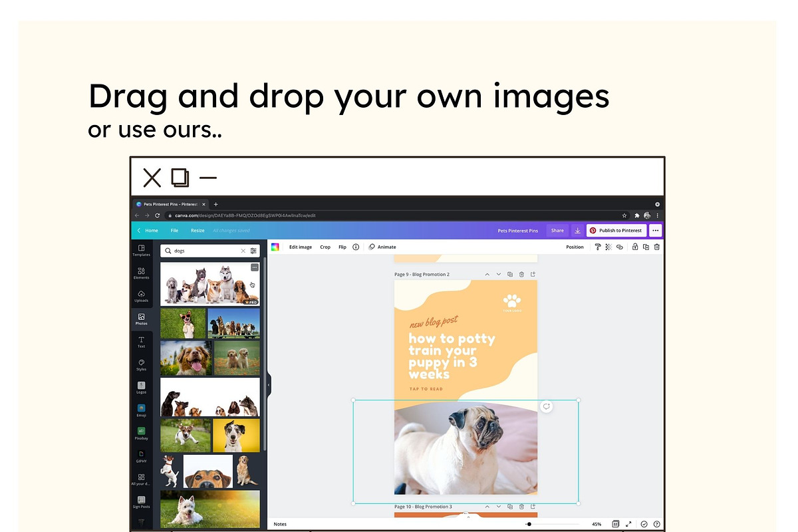Viewport: 798px width, 532px height.
Task: Select the Photos sidebar panel
Action: (141, 319)
